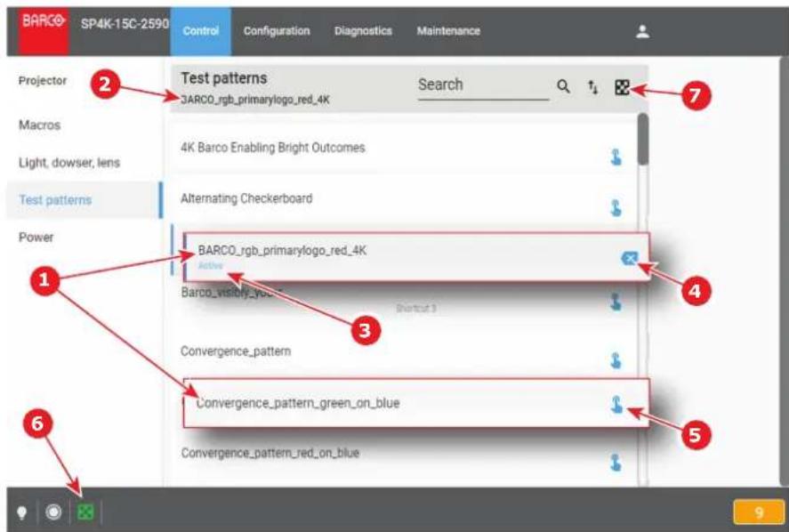Open the Maintenance tab
Screen dimensions: 789x532
click(x=448, y=31)
